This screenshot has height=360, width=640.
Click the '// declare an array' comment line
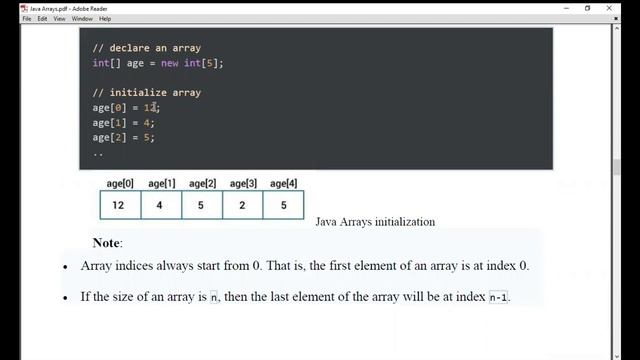147,48
